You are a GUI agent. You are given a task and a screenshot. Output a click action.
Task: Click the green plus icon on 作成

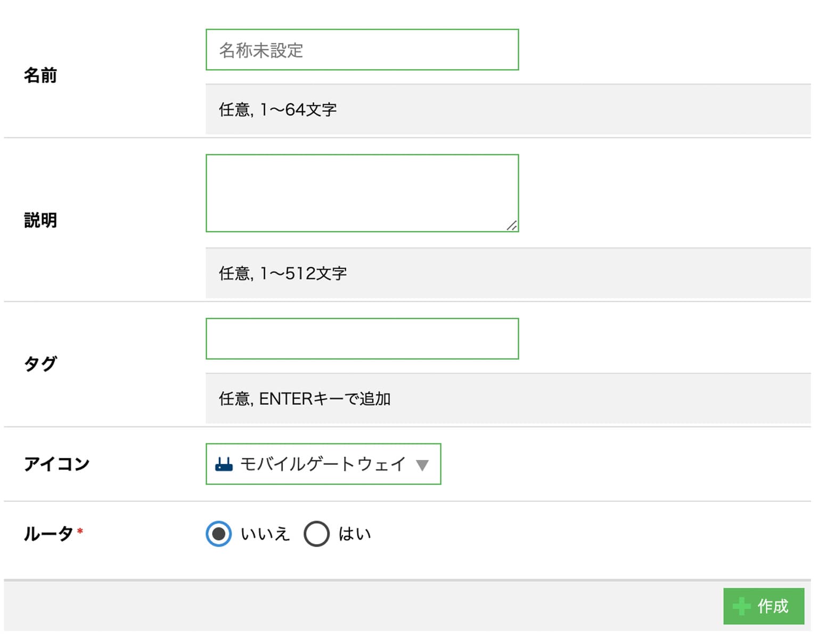pos(742,606)
